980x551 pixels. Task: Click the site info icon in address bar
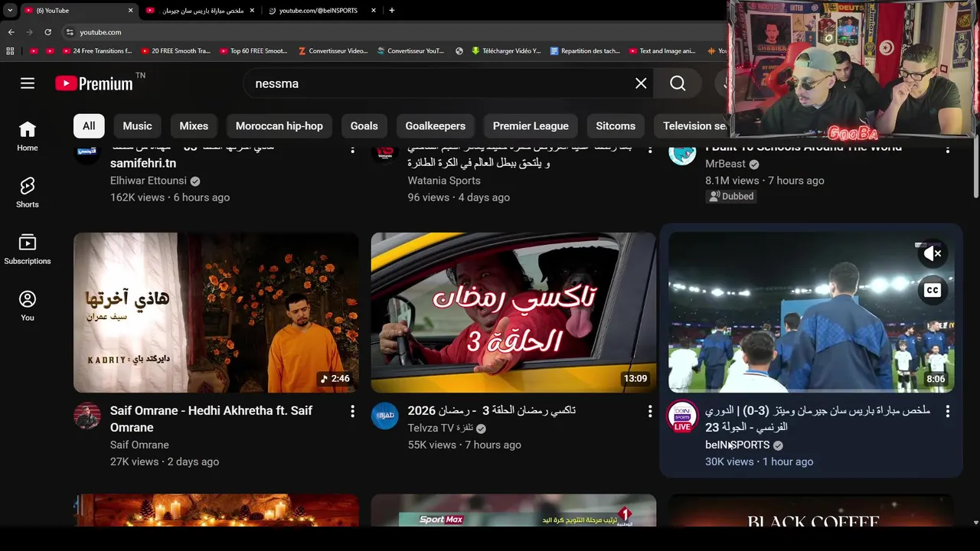70,32
